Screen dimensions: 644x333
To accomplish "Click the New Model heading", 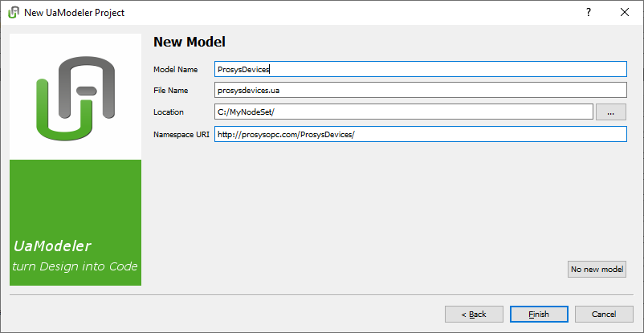I will click(x=190, y=42).
